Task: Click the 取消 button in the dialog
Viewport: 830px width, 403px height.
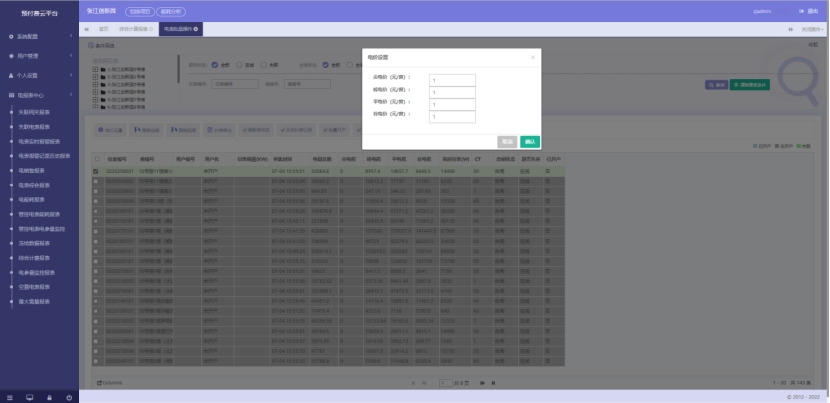Action: 507,141
